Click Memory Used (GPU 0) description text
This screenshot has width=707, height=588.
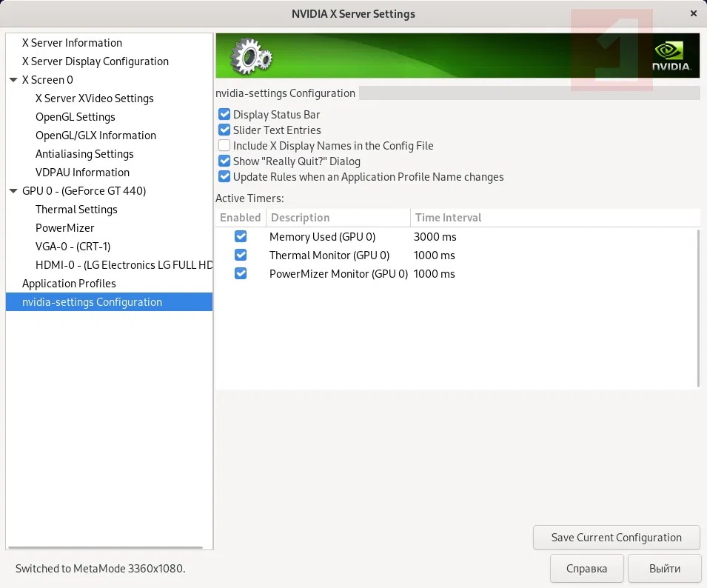322,237
